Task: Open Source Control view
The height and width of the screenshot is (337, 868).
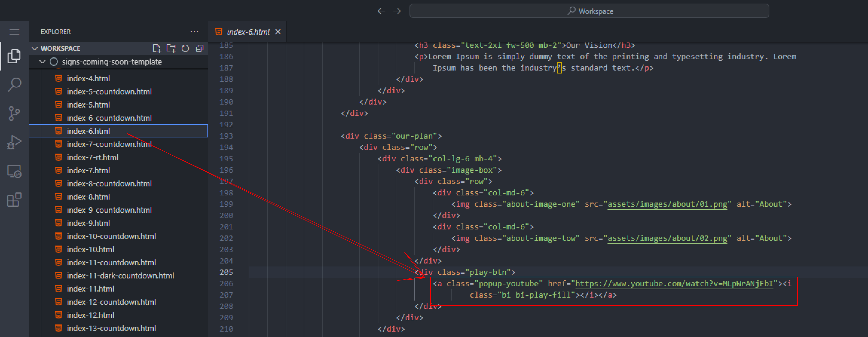Action: (x=14, y=114)
